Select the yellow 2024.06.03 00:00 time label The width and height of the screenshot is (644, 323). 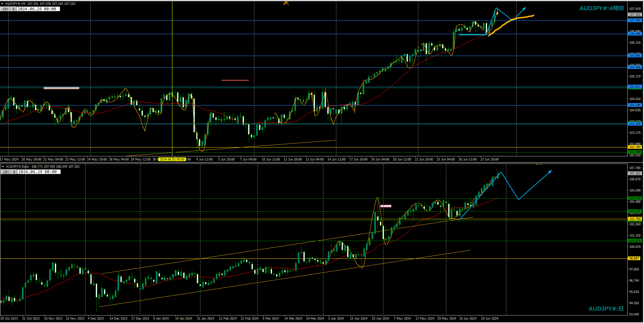tap(172, 159)
